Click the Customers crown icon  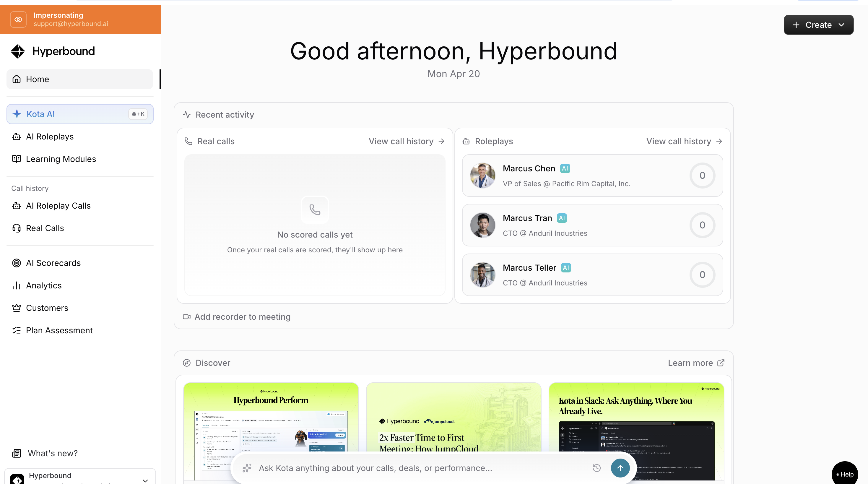click(17, 308)
